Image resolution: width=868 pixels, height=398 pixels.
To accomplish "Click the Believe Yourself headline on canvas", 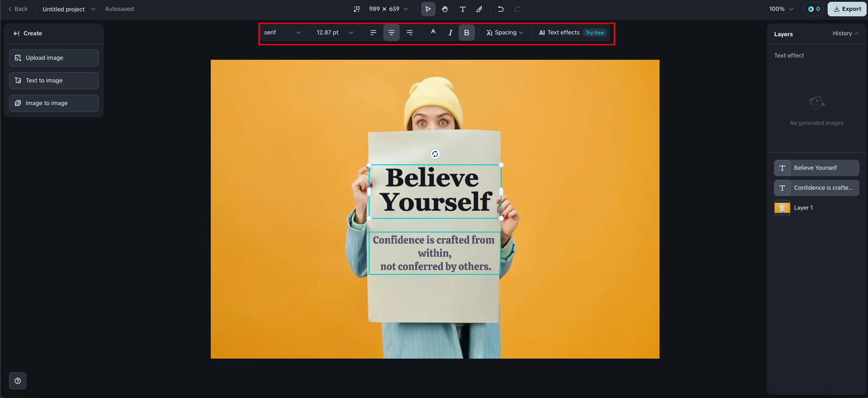I will [x=435, y=190].
